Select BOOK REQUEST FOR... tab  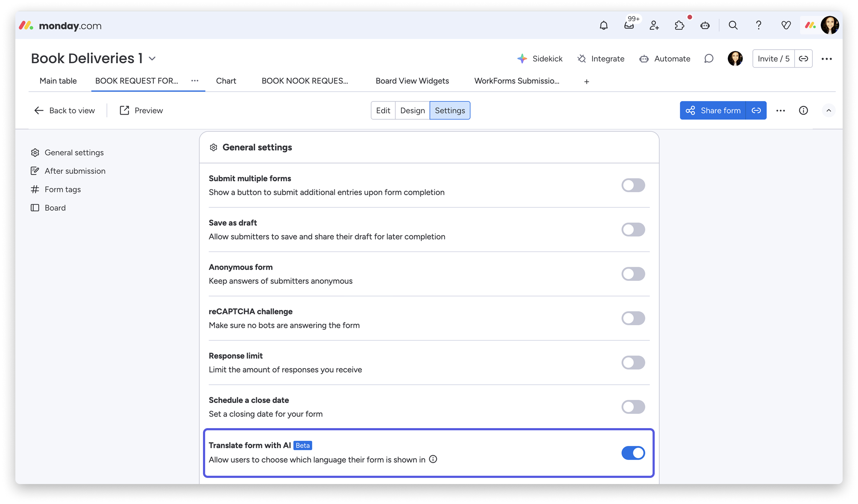pos(137,81)
